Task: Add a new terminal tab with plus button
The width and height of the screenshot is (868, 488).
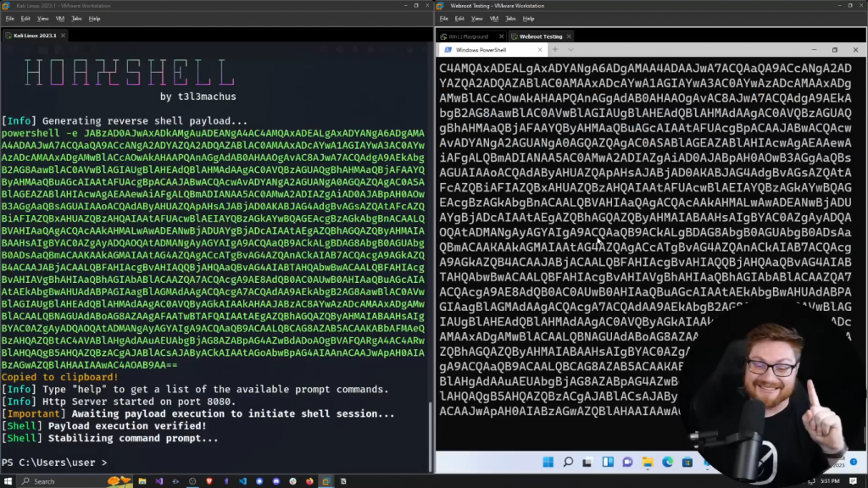Action: point(554,50)
